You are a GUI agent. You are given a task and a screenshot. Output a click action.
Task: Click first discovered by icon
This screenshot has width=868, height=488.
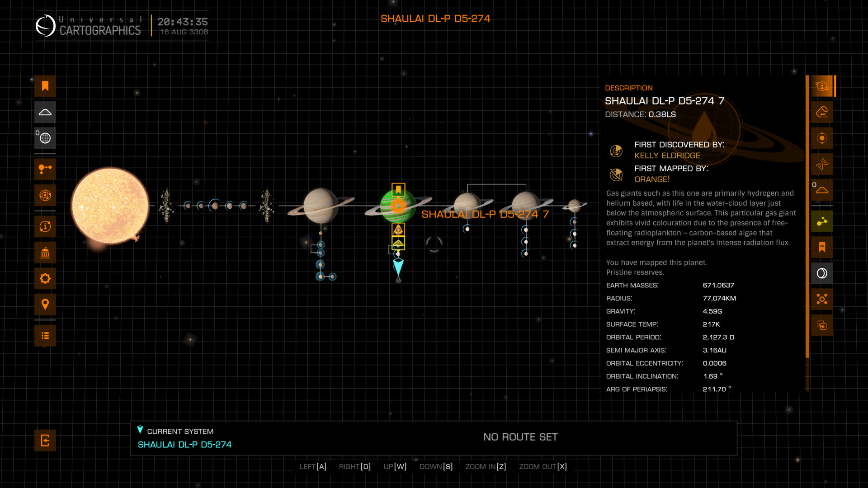click(616, 150)
